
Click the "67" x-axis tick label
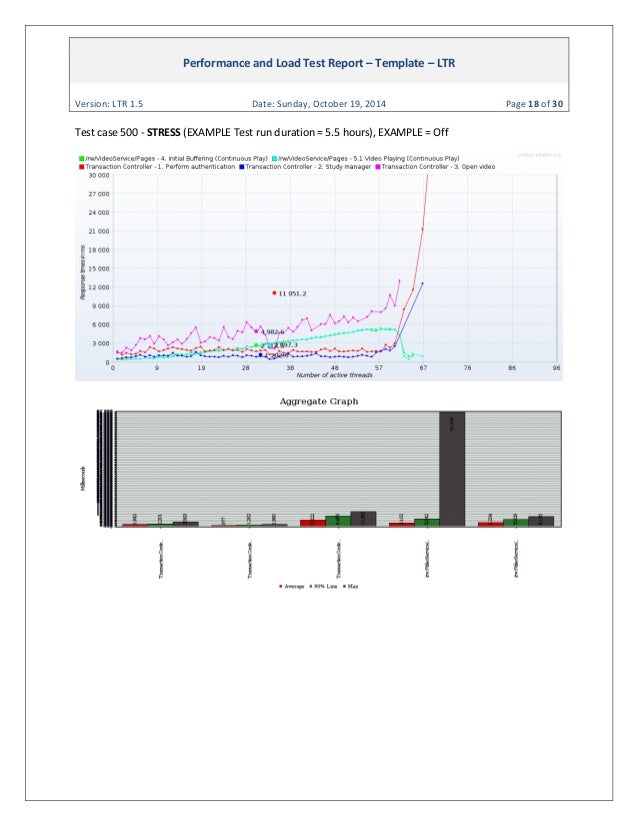coord(423,368)
